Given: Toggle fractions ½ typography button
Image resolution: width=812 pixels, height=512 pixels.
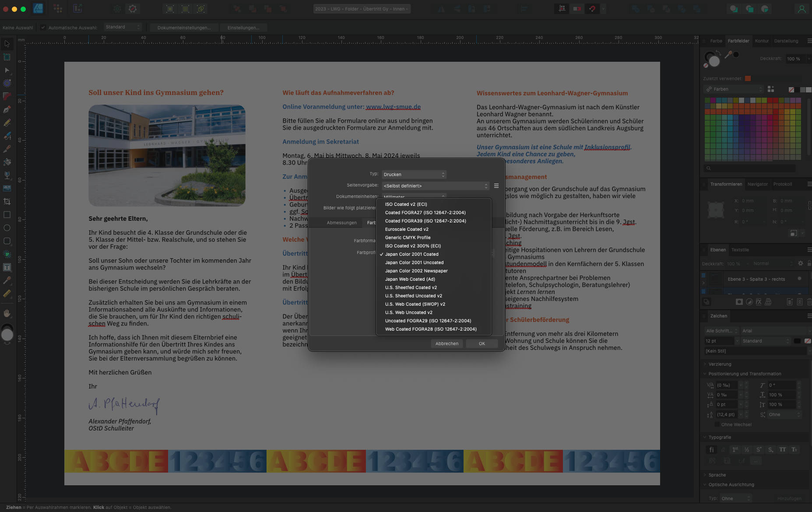Looking at the screenshot, I should click(747, 449).
